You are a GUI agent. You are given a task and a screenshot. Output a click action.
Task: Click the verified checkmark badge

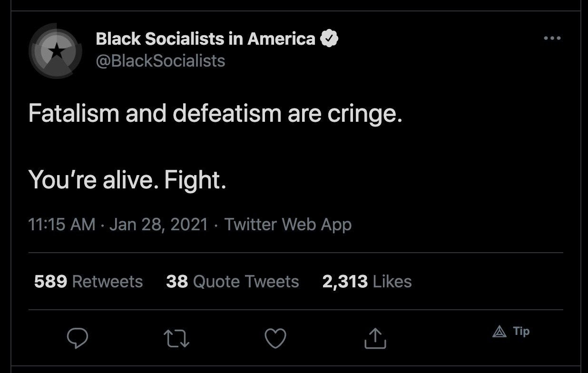pyautogui.click(x=329, y=39)
